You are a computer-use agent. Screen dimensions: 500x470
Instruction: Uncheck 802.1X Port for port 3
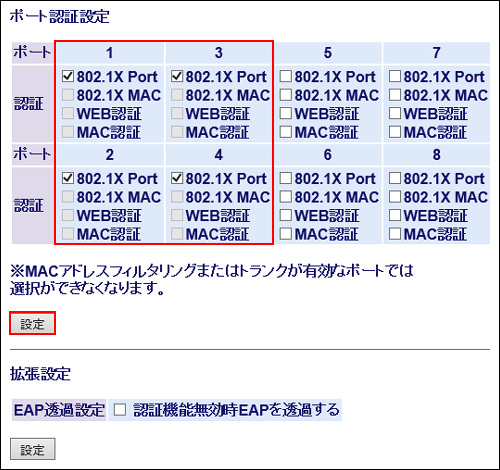tap(177, 77)
